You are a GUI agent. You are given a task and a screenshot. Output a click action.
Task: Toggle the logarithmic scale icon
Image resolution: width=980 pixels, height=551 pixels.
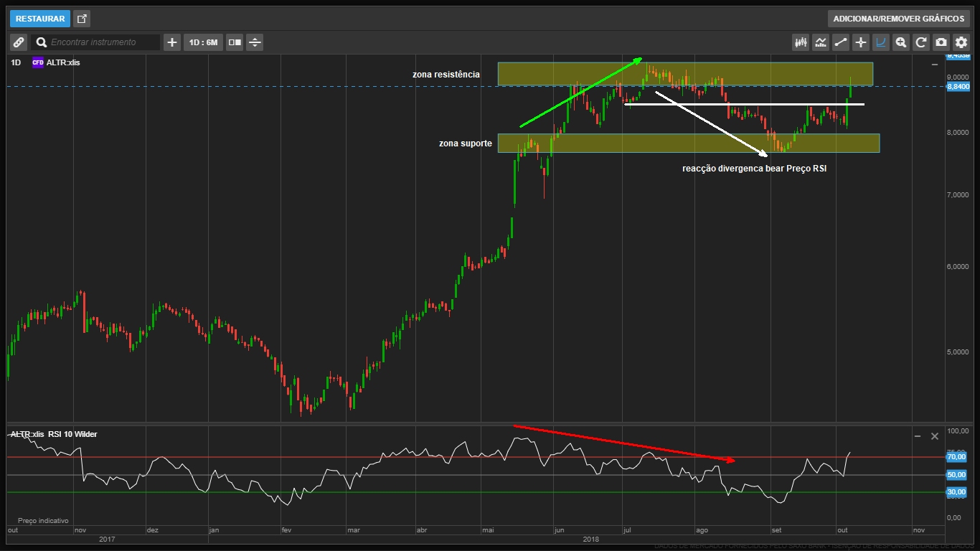pyautogui.click(x=881, y=42)
